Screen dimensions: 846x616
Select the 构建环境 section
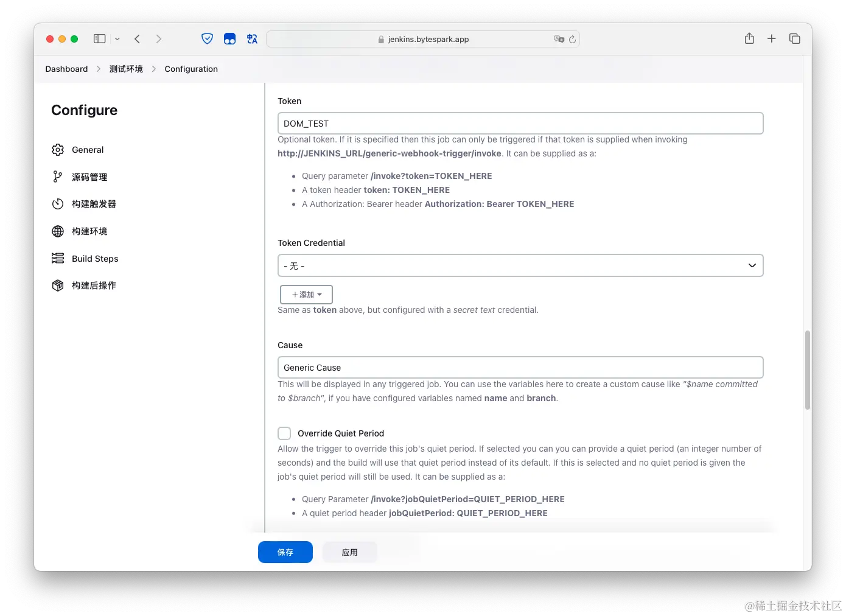point(89,231)
